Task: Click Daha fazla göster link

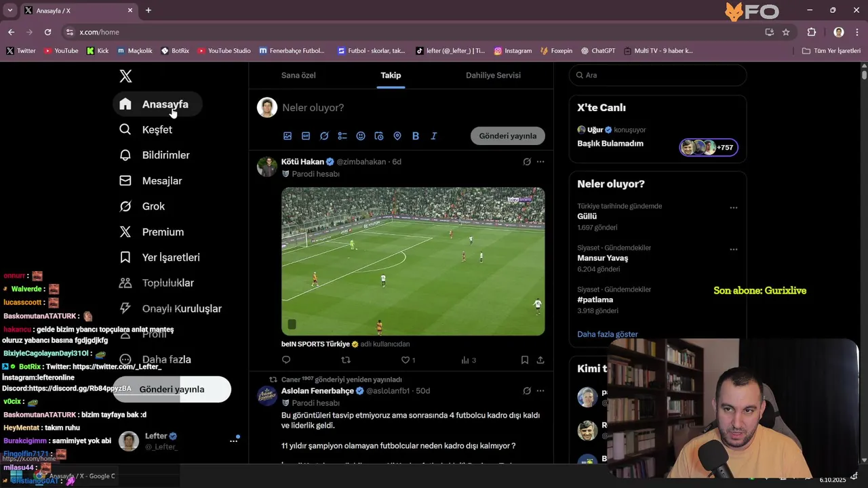Action: 608,334
